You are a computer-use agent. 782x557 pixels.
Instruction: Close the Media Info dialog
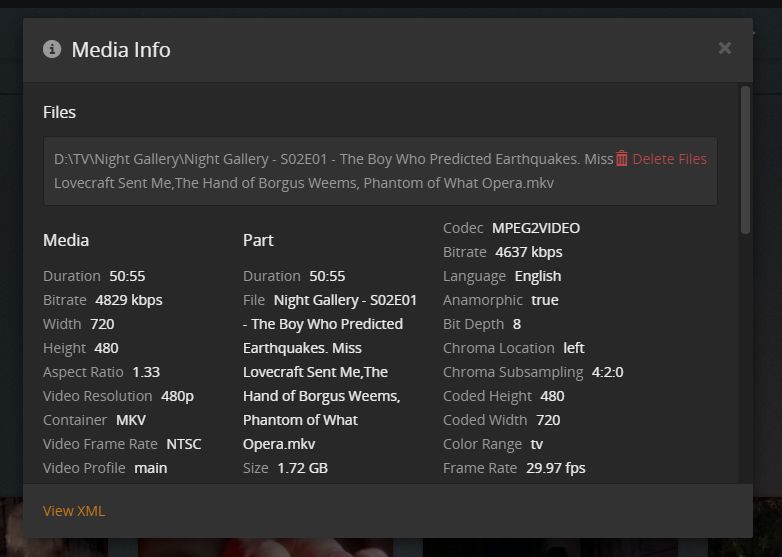[725, 48]
